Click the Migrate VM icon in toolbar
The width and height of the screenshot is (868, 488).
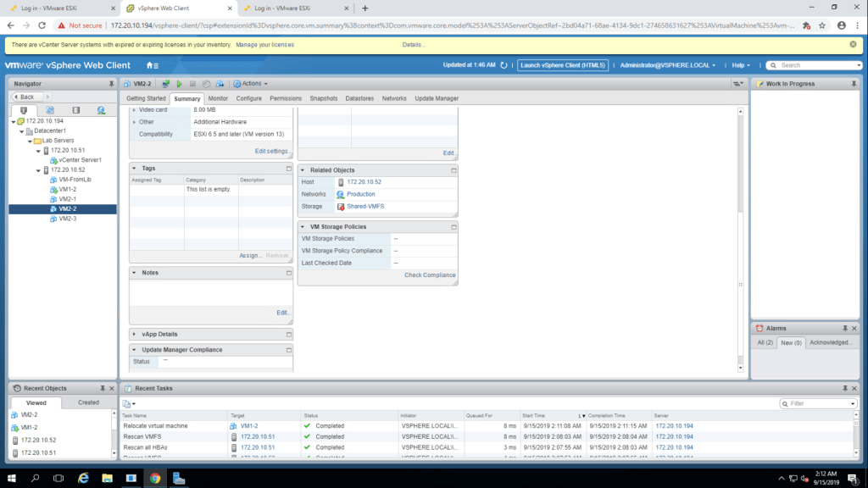pyautogui.click(x=220, y=84)
